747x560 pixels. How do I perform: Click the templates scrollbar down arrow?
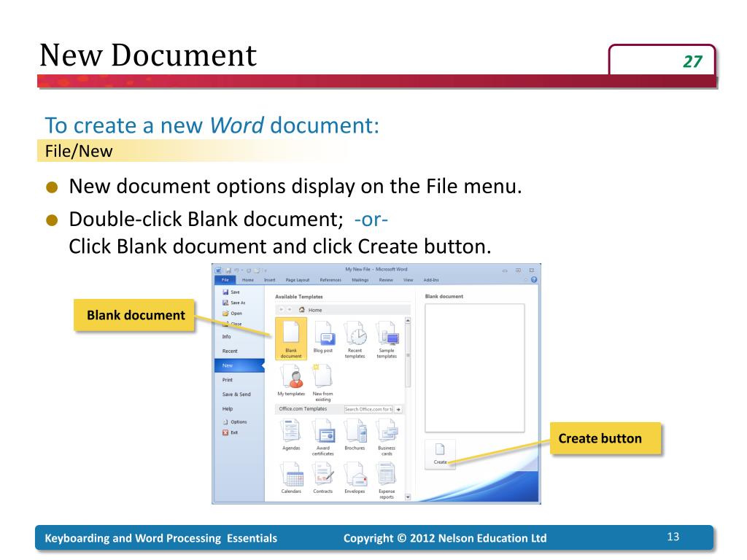408,497
